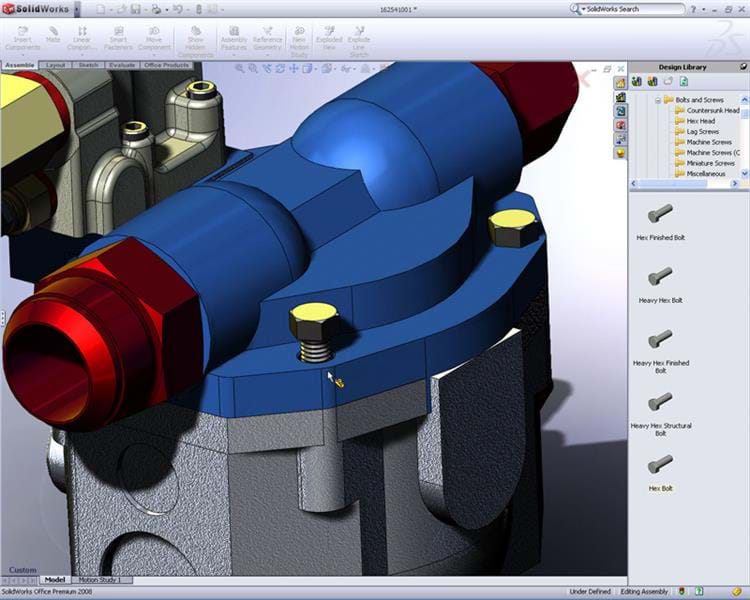
Task: Switch to Office Products tab
Action: coord(166,65)
